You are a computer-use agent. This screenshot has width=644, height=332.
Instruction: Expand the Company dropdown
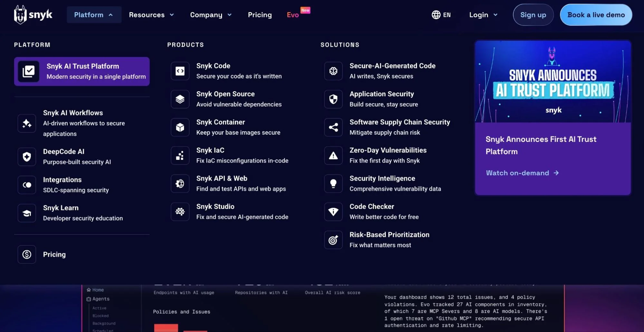click(211, 15)
